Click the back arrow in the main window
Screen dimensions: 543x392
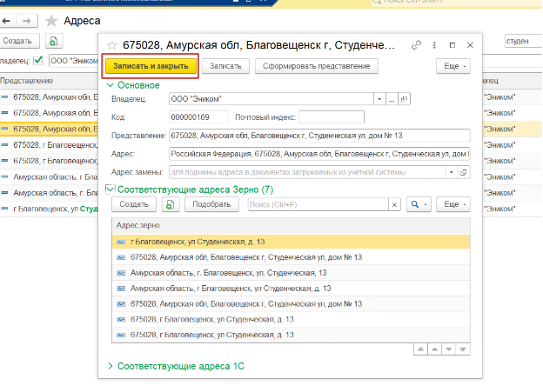tap(7, 19)
